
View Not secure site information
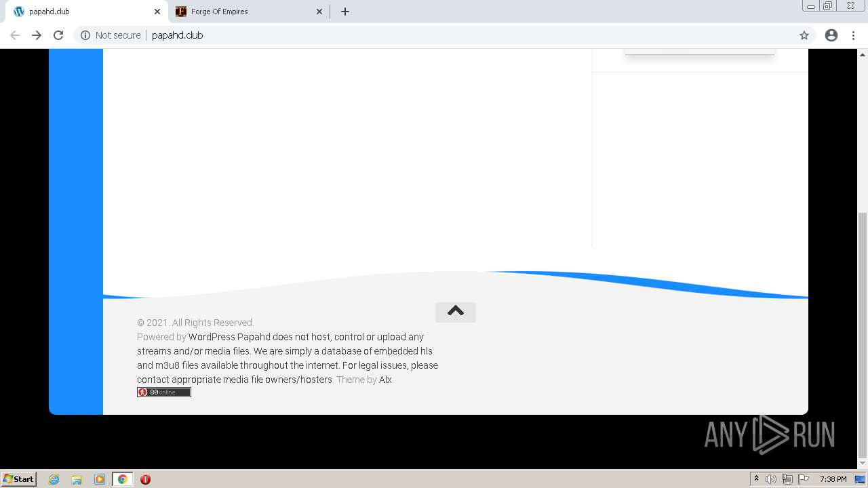click(111, 35)
